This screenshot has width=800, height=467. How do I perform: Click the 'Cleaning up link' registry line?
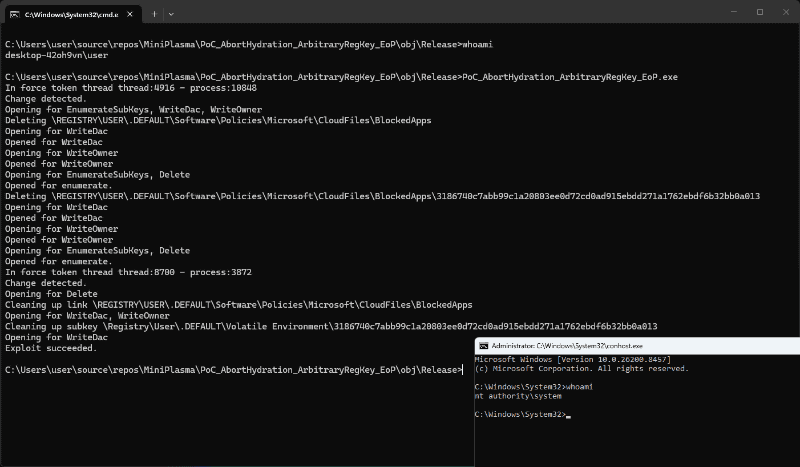coord(239,305)
